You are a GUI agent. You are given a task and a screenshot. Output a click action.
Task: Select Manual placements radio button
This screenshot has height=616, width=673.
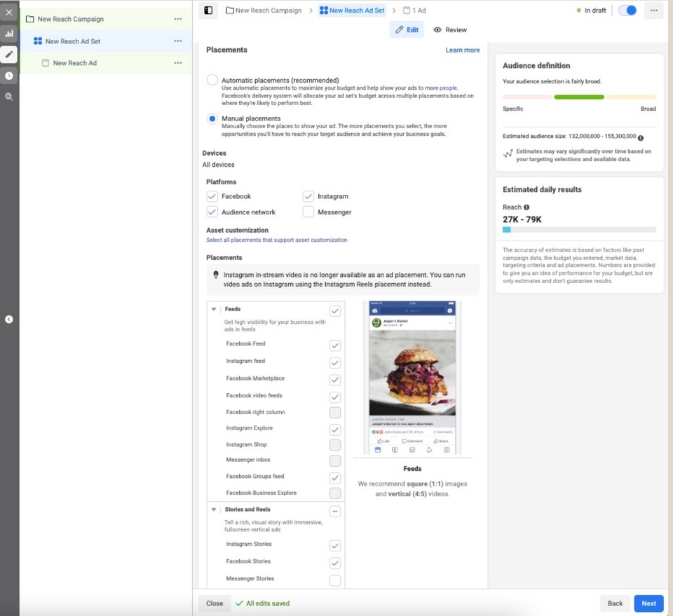(212, 118)
